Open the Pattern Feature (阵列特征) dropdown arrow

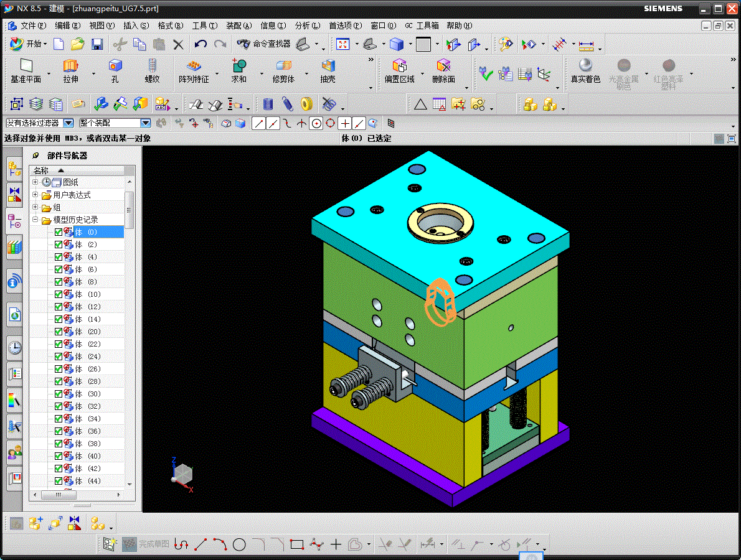pyautogui.click(x=217, y=73)
